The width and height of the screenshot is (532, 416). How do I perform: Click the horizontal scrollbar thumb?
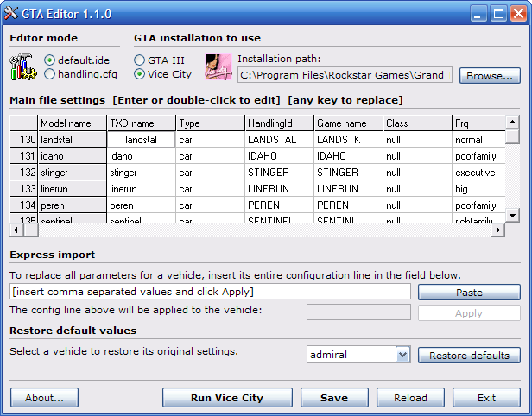31,230
